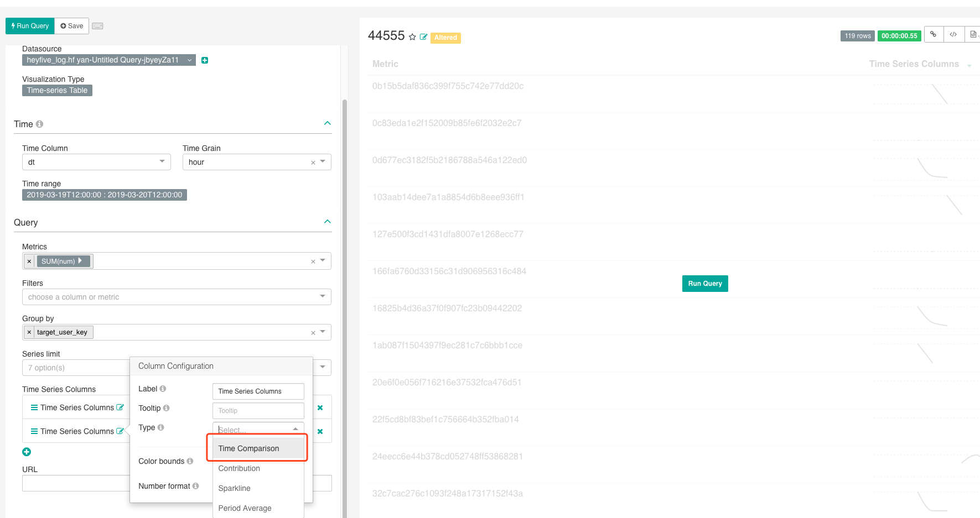This screenshot has height=518, width=980.
Task: Open the keyboard shortcuts panel
Action: pos(97,25)
